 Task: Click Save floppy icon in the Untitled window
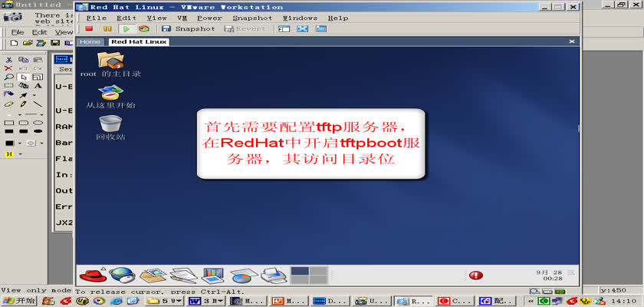55,43
